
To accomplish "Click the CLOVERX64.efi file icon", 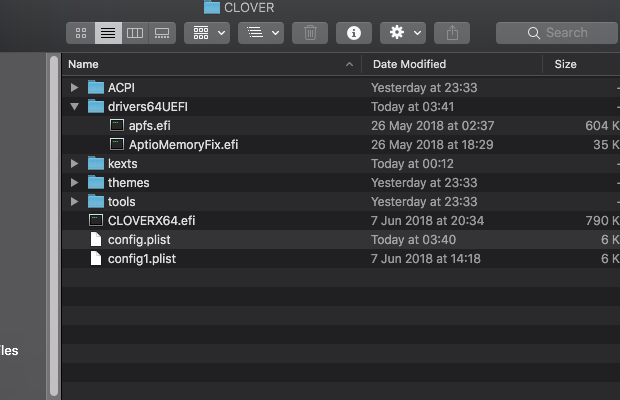I will pos(96,220).
